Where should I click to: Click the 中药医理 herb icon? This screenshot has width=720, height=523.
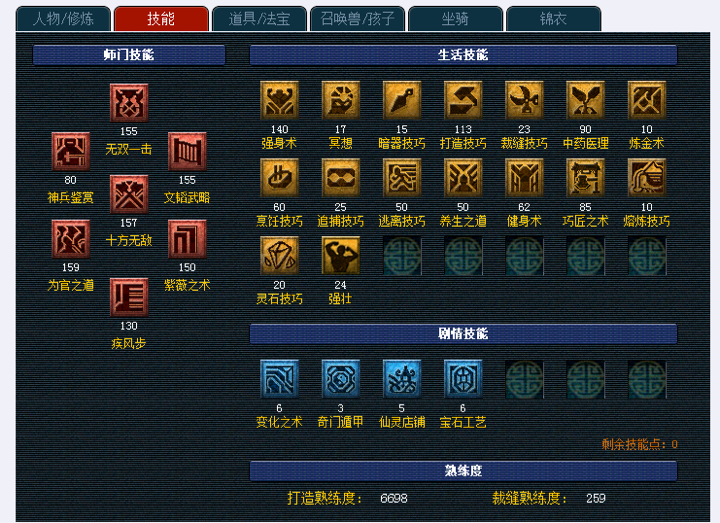coord(585,100)
